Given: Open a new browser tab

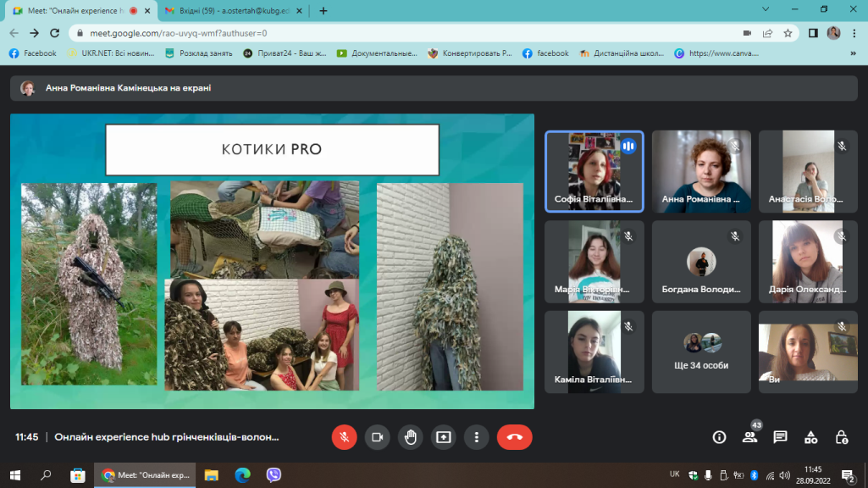Looking at the screenshot, I should click(323, 10).
